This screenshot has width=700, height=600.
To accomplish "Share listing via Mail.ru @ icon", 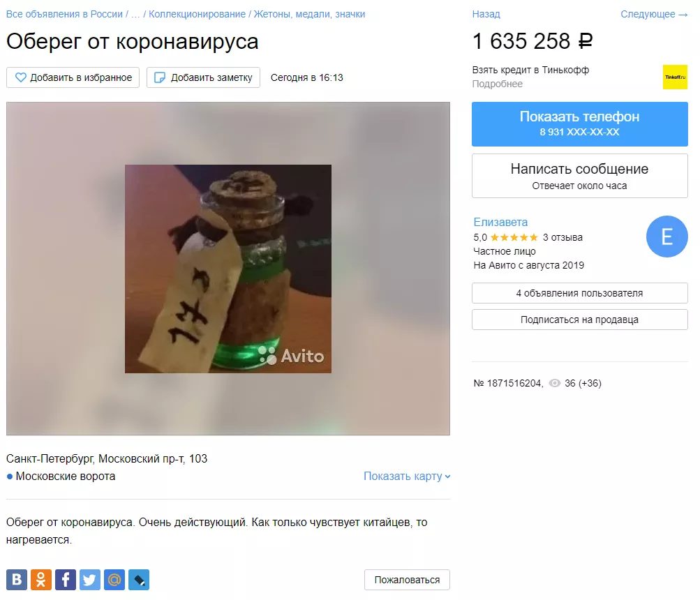I will coord(114,580).
